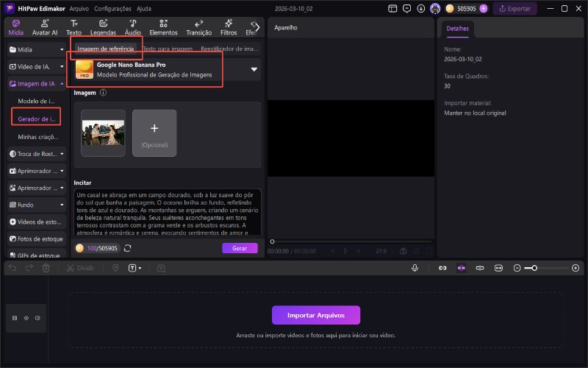Screen dimensions: 588x368
Task: Click the Importar Arquivos button
Action: coord(316,315)
